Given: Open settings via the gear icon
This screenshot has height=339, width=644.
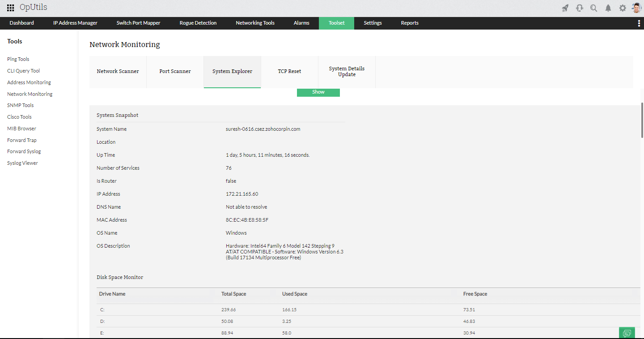Looking at the screenshot, I should [622, 8].
